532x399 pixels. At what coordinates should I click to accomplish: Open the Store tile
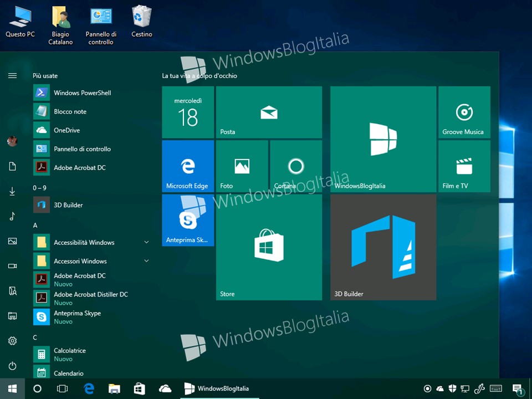coord(269,247)
